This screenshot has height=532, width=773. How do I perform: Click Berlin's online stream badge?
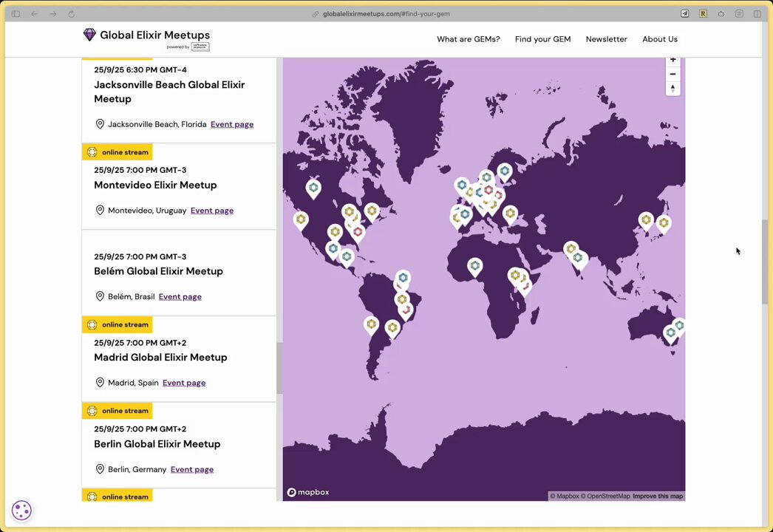[118, 411]
